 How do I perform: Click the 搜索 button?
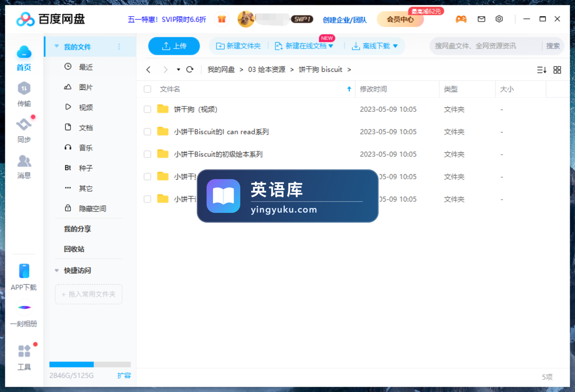(x=553, y=46)
